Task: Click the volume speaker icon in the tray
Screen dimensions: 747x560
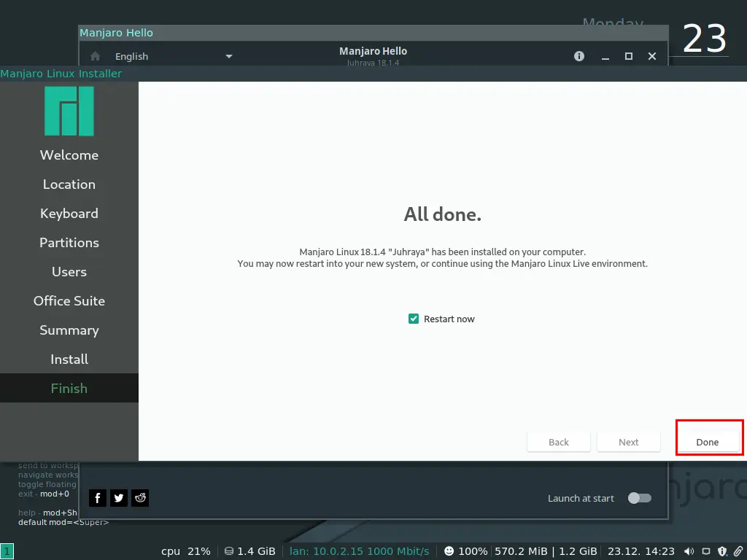Action: 689,551
